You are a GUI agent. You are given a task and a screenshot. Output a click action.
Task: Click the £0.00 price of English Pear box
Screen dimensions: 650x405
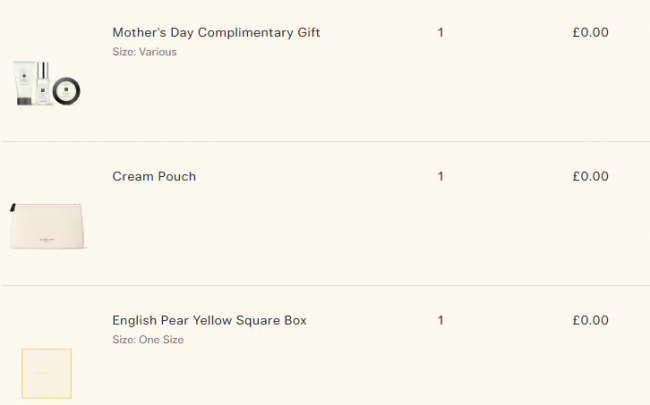[x=590, y=321]
